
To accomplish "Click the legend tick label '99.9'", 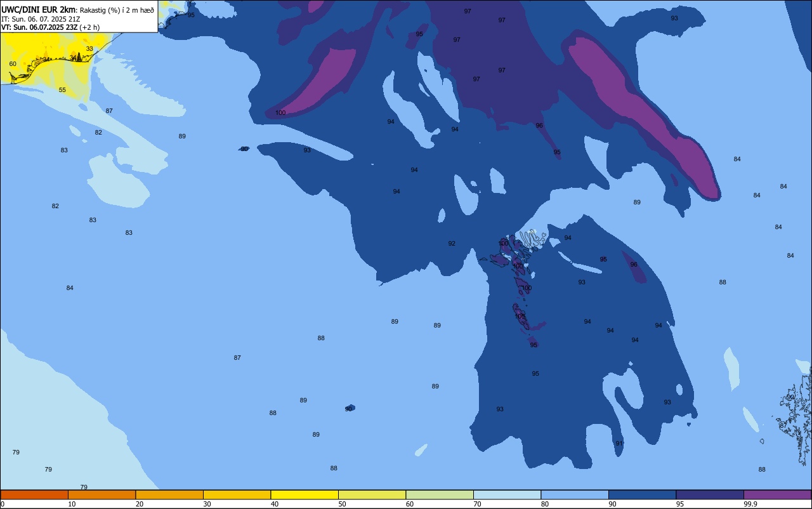I will point(750,504).
